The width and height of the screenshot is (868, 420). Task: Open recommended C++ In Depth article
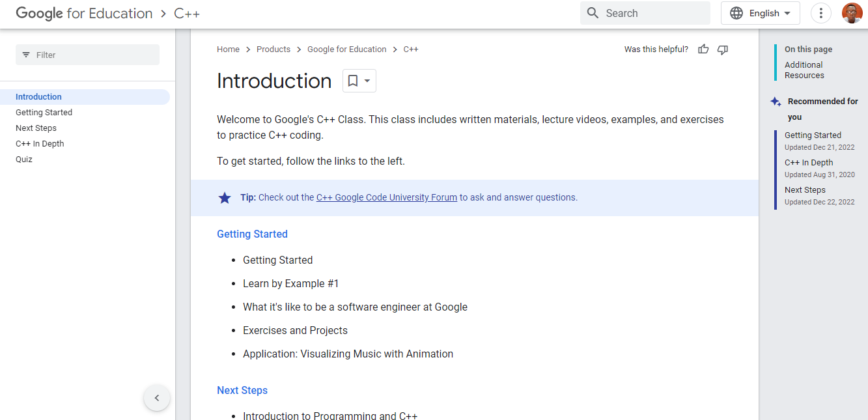click(808, 163)
